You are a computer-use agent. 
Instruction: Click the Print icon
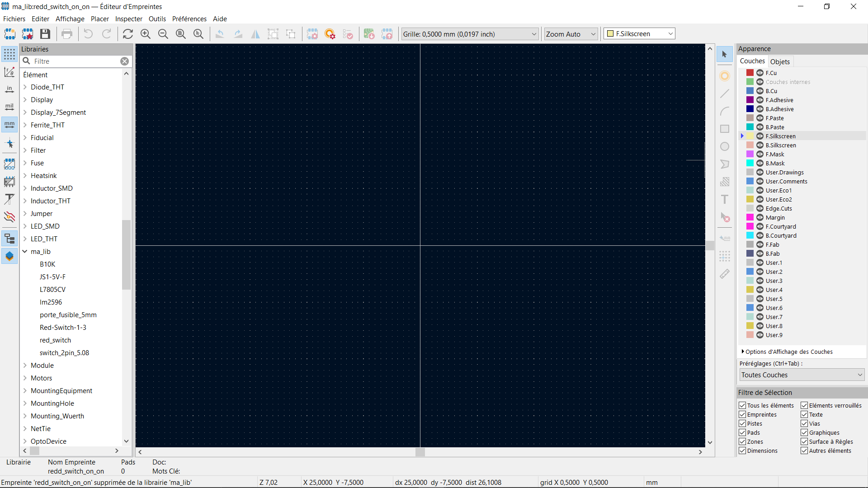(x=67, y=34)
